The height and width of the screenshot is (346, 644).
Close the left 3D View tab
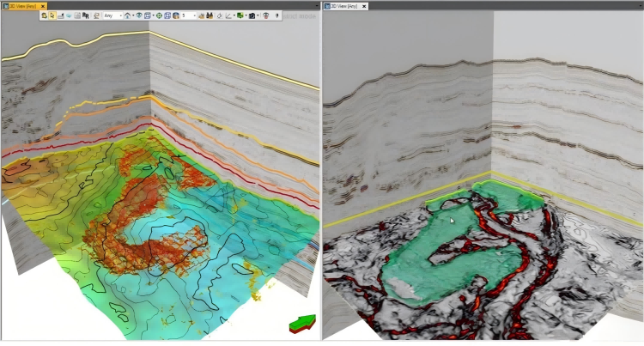pos(43,6)
